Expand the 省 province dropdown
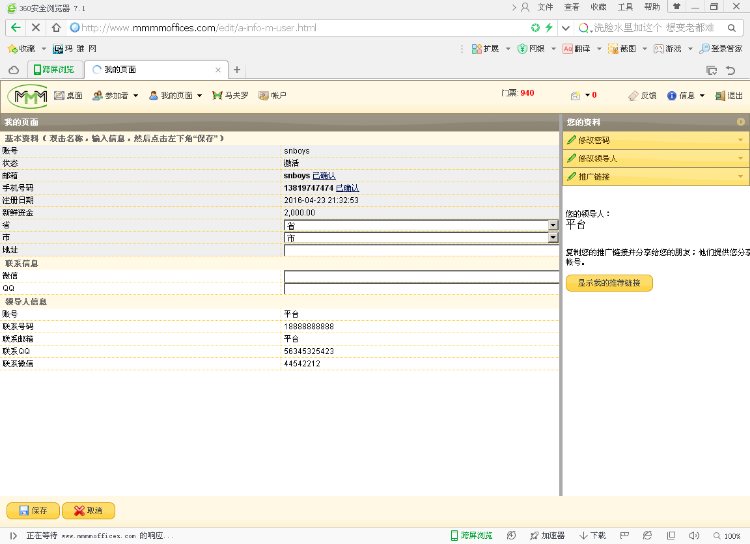 [x=553, y=225]
